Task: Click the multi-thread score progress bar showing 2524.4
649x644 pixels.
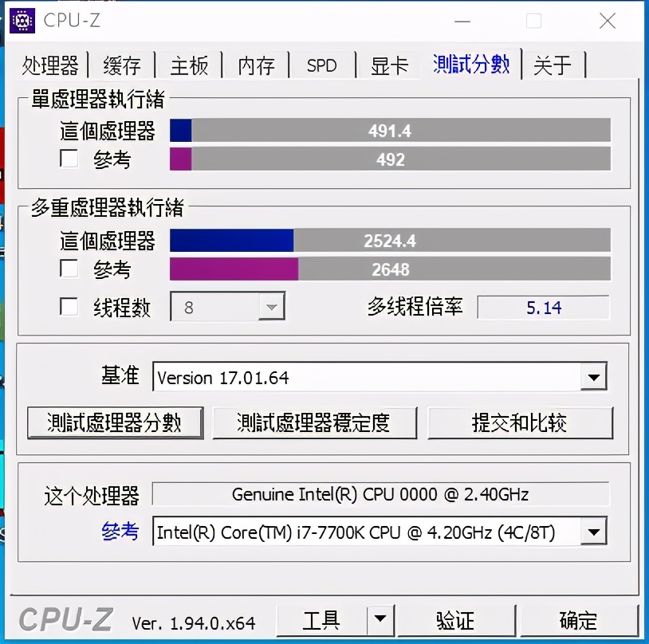Action: point(391,240)
